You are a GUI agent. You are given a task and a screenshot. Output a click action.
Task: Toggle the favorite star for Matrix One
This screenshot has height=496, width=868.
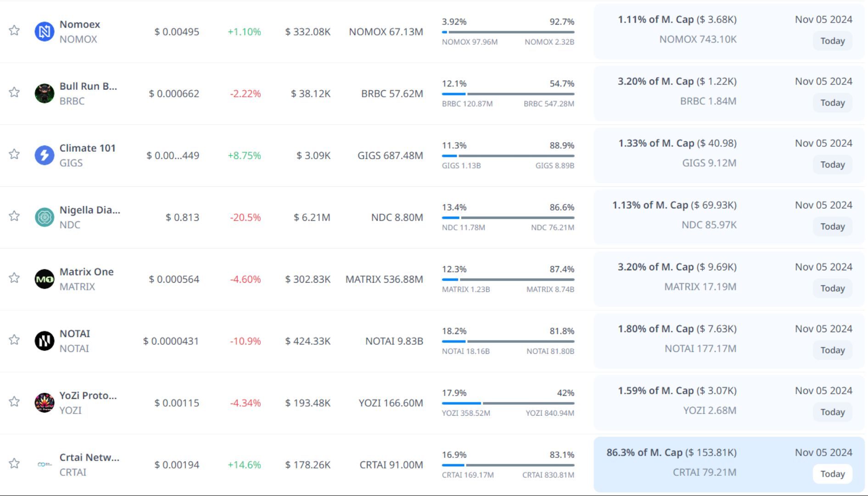coord(14,278)
